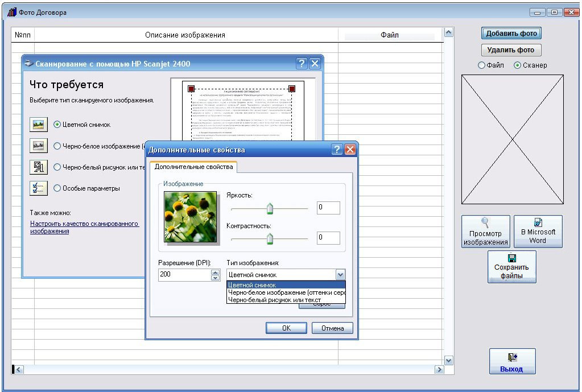Click the horizontal scrollbar left arrow
Image resolution: width=582 pixels, height=392 pixels.
pos(19,369)
